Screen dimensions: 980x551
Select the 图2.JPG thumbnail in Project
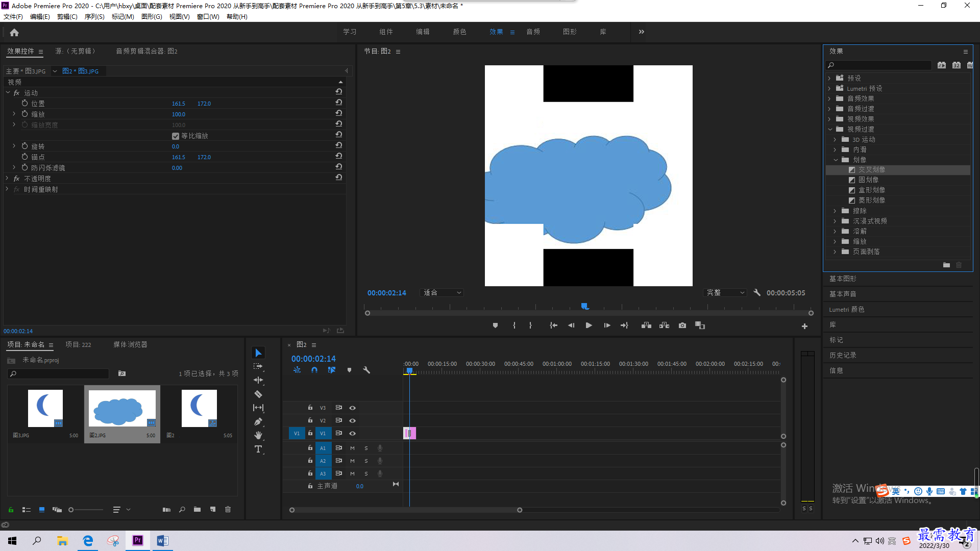click(122, 409)
